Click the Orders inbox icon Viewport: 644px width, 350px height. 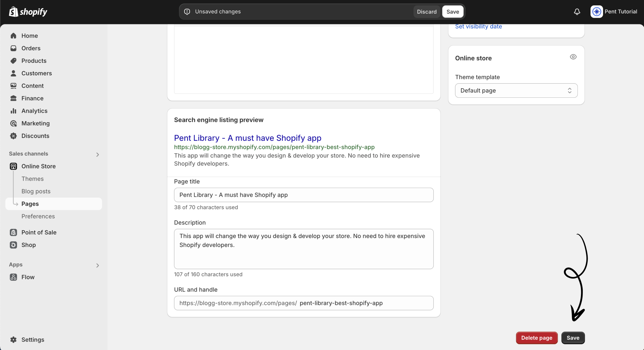tap(13, 48)
